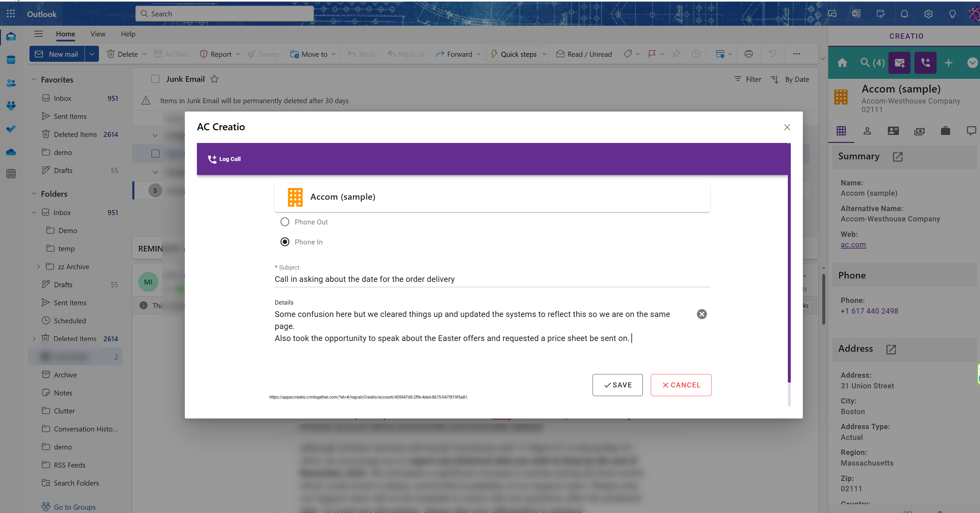Click the Creatio save email icon
This screenshot has width=980, height=513.
point(899,63)
